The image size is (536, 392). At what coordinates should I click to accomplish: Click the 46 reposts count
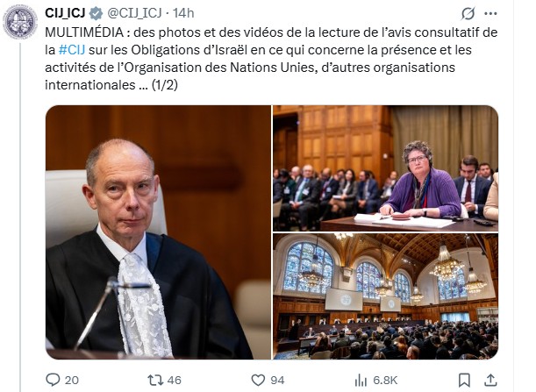coord(175,380)
